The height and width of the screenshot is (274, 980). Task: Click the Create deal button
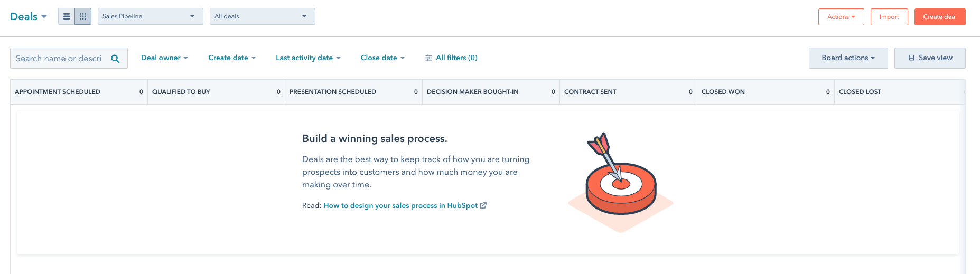coord(940,17)
